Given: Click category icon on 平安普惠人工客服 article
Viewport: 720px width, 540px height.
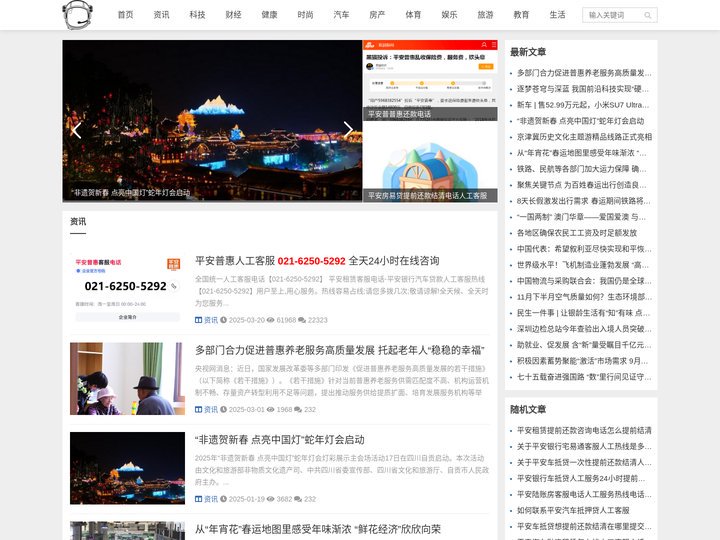Looking at the screenshot, I should tap(198, 320).
